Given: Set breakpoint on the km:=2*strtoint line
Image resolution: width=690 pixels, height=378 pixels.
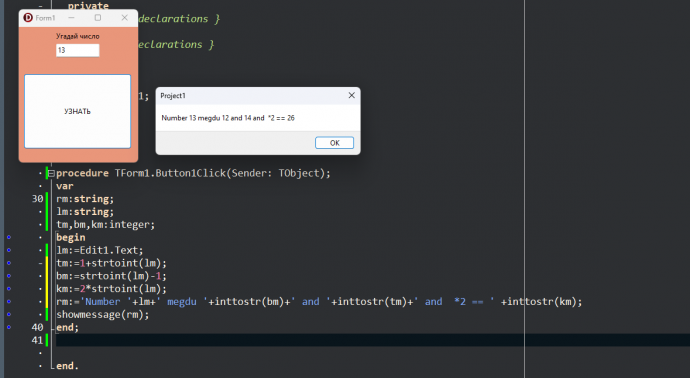Looking at the screenshot, I should click(9, 289).
